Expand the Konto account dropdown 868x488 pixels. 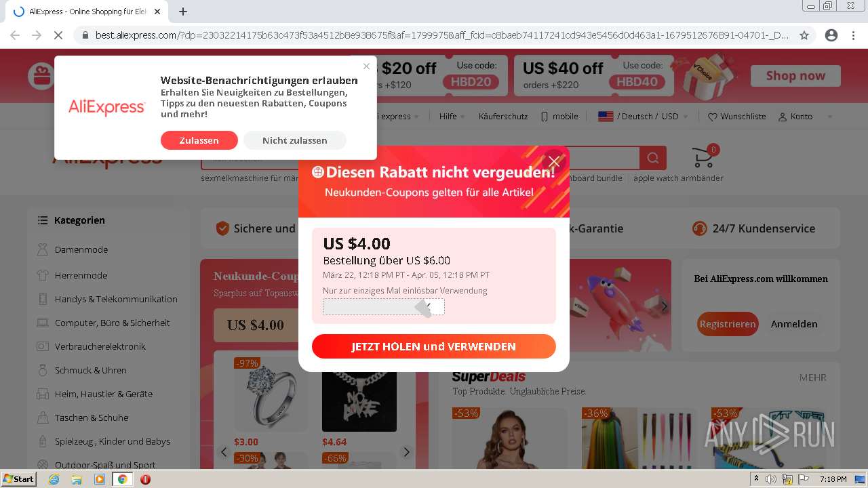click(x=805, y=117)
